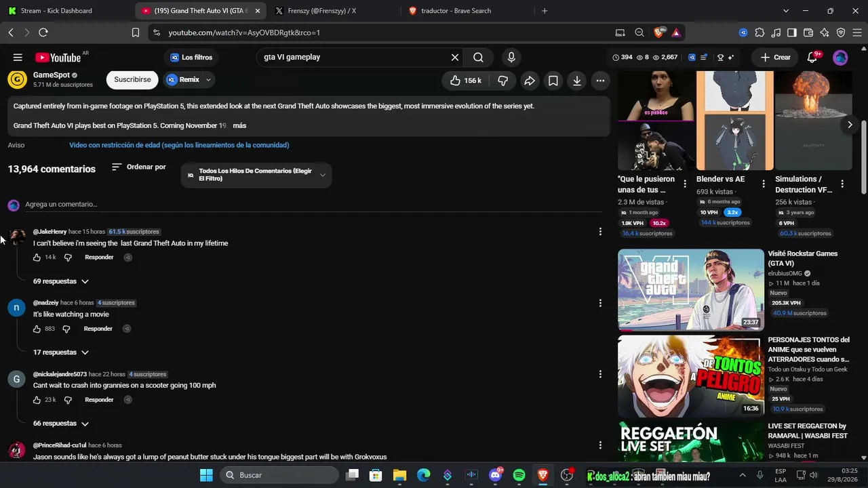Viewport: 868px width, 488px height.
Task: Open the 'Ordenar por' comment sorting menu
Action: (x=139, y=167)
